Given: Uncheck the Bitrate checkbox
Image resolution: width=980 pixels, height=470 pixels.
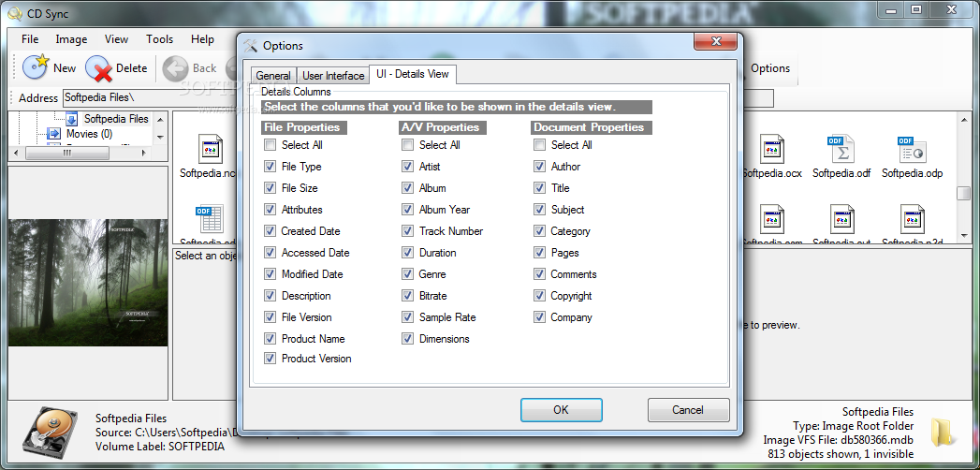Looking at the screenshot, I should coord(407,296).
